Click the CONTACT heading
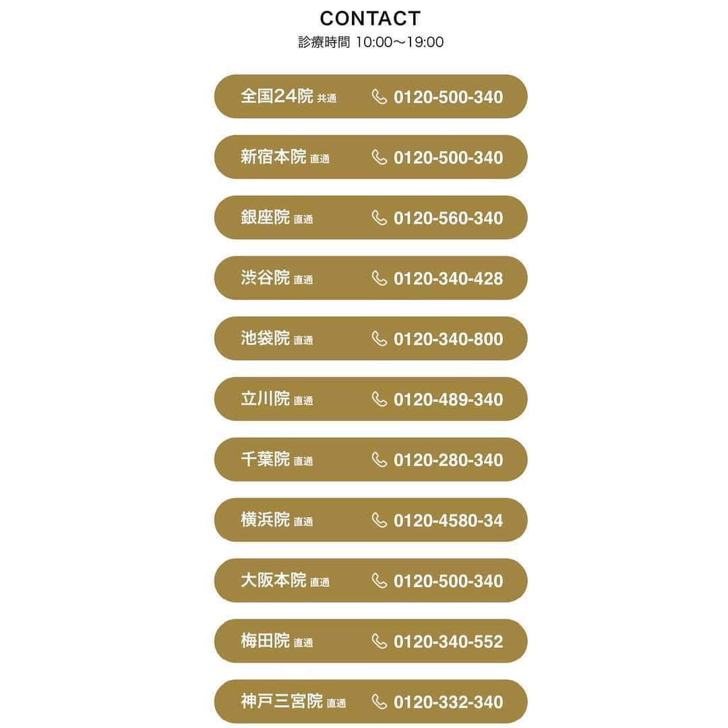 pos(370,18)
